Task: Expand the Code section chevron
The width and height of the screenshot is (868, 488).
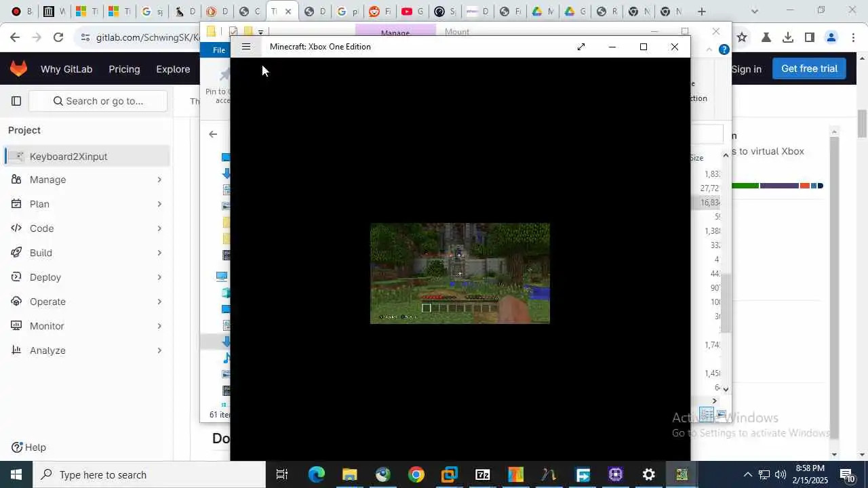Action: [159, 228]
